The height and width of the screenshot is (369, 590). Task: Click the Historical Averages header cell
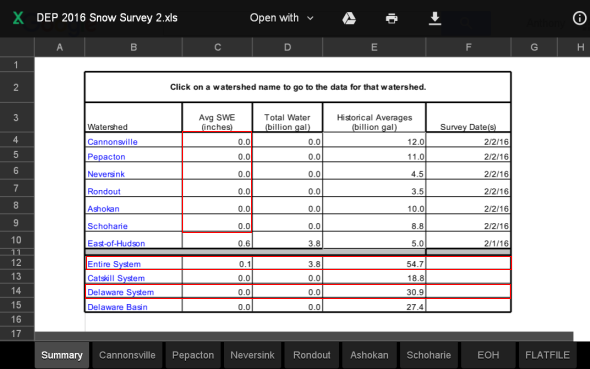374,118
